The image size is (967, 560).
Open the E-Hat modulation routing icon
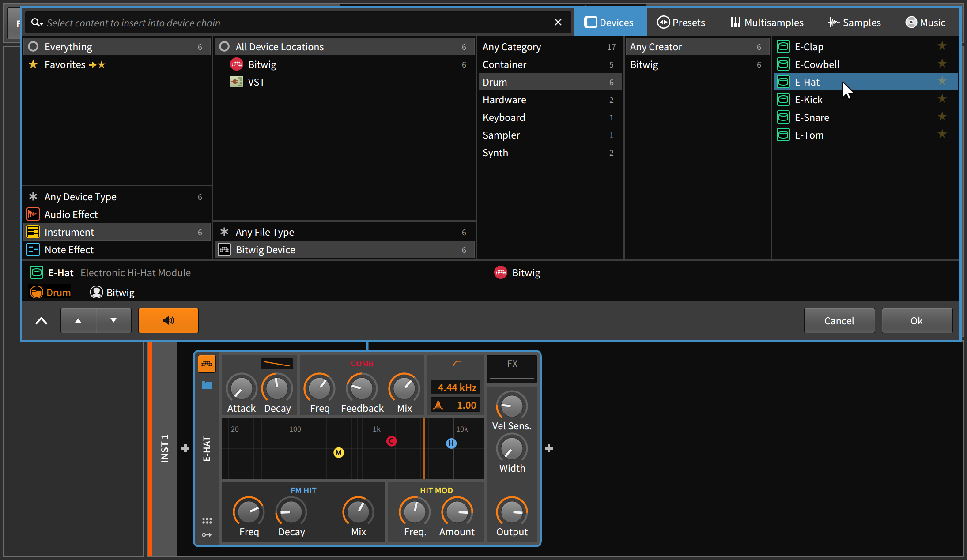pyautogui.click(x=207, y=535)
